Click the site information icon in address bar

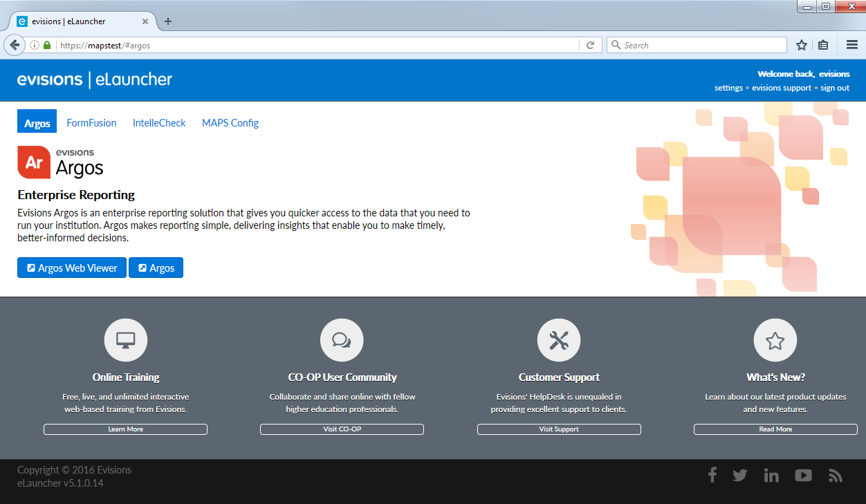pyautogui.click(x=35, y=45)
